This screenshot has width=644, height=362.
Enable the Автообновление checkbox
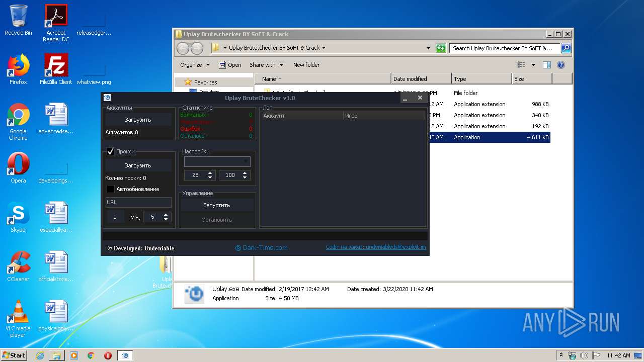pyautogui.click(x=111, y=189)
